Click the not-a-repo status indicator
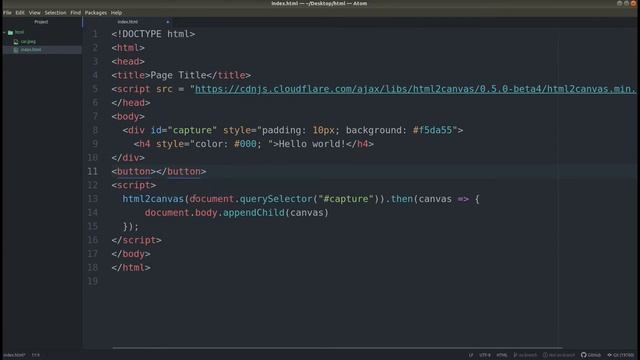This screenshot has height=360, width=640. click(559, 355)
